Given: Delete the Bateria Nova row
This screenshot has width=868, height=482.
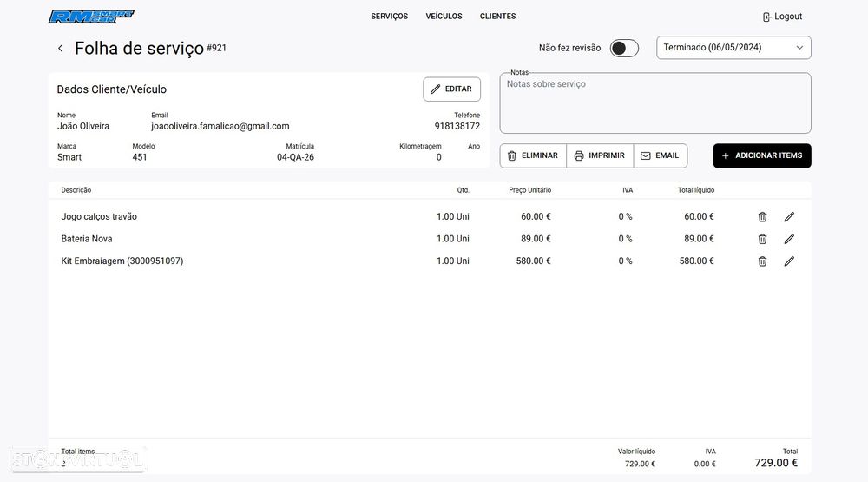Looking at the screenshot, I should (x=762, y=239).
